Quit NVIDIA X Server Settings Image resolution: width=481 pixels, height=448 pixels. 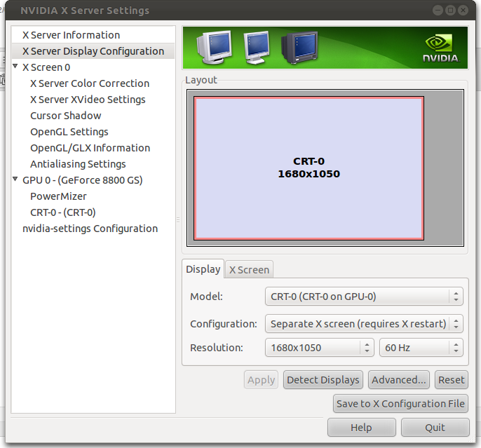[435, 428]
